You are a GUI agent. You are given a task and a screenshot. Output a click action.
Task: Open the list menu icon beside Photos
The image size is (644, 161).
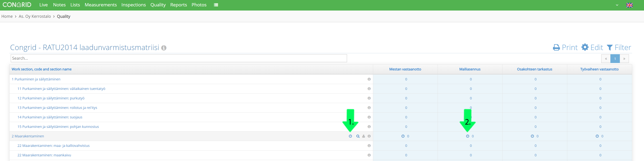tap(216, 5)
